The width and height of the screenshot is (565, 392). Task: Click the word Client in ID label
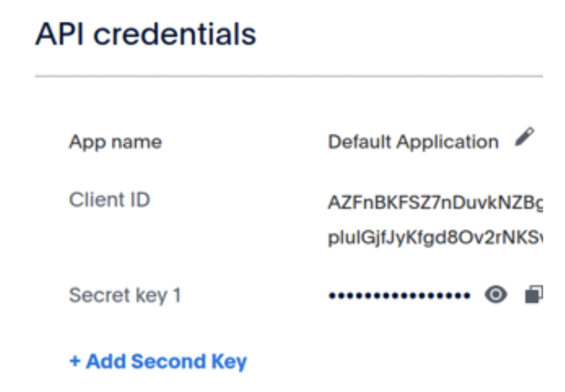96,200
